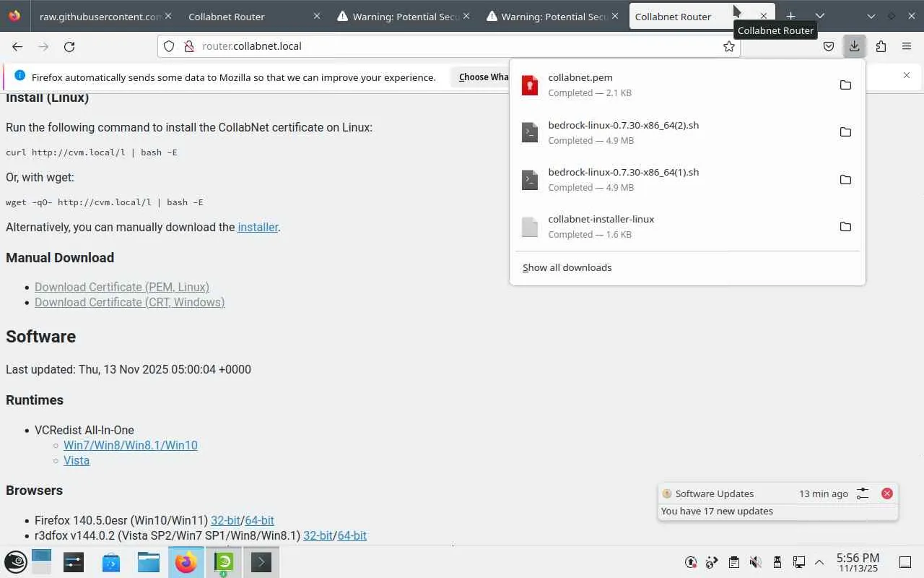Open the Win7/Win8/Win8.1/Win10 VCRedist link
This screenshot has height=578, width=924.
point(131,445)
